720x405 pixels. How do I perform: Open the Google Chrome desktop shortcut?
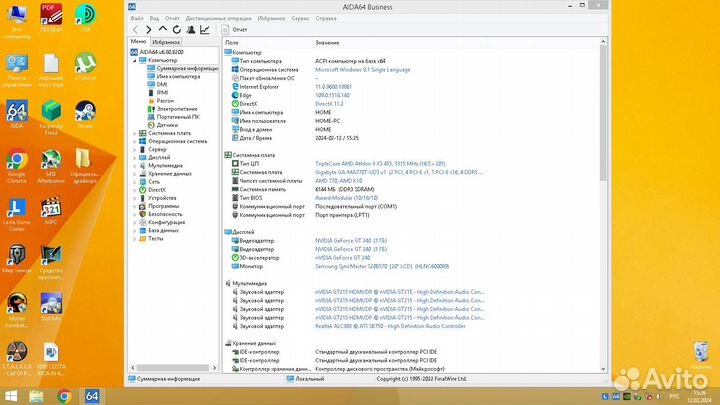pos(17,167)
